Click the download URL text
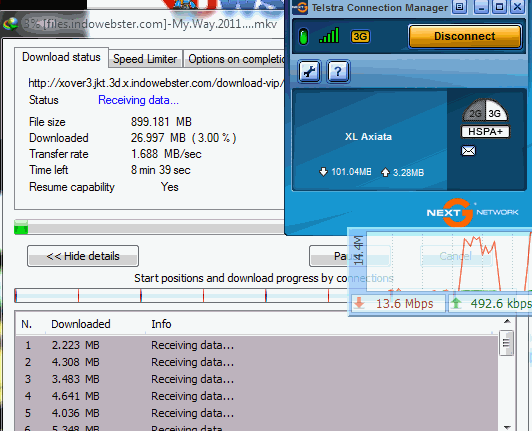532x431 pixels. pyautogui.click(x=156, y=83)
